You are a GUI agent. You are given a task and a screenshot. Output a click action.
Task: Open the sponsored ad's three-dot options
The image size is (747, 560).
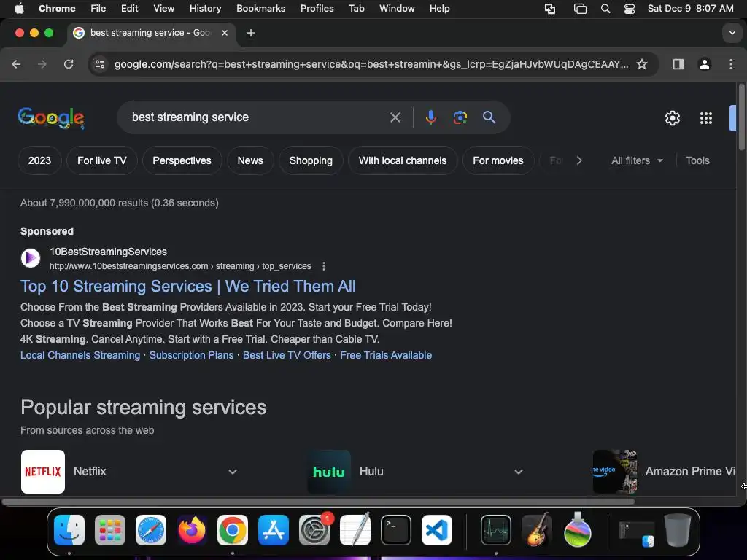(x=323, y=266)
